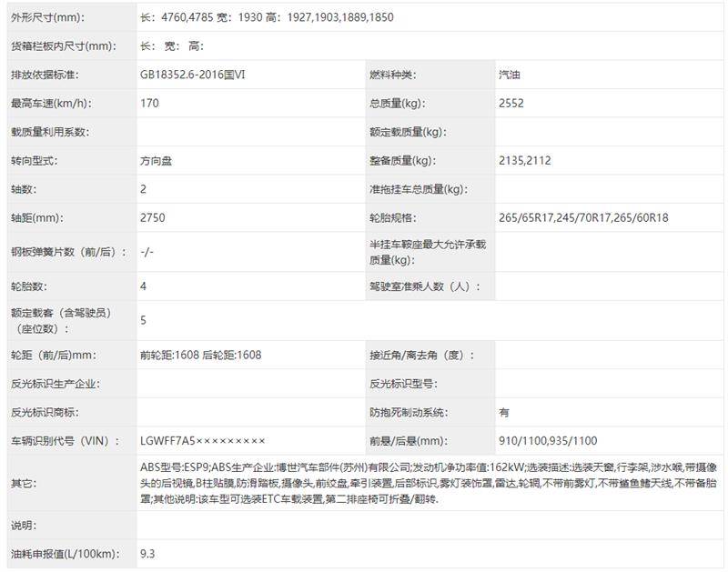
Task: Click the 防抱死制动系统 label
Action: [x=409, y=413]
